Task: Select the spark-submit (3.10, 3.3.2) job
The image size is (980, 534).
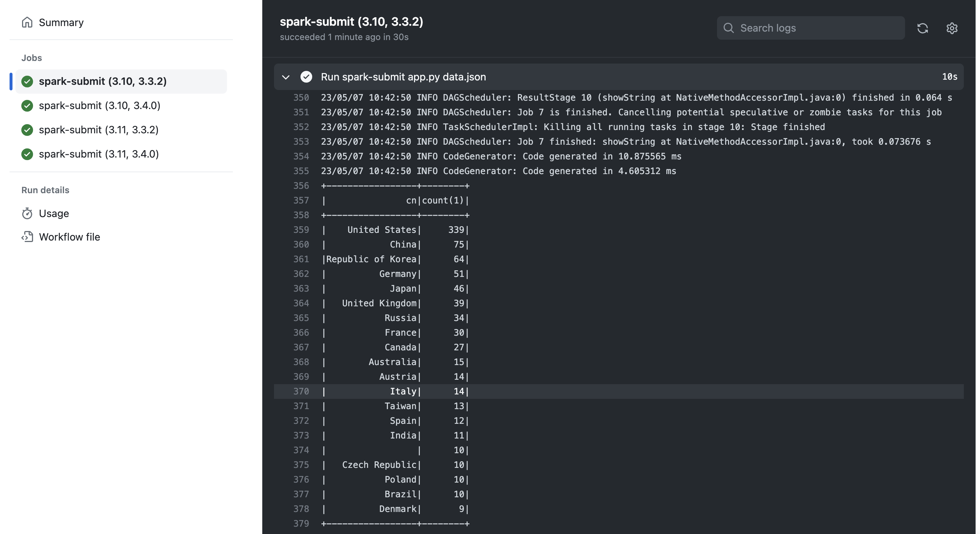Action: click(103, 82)
